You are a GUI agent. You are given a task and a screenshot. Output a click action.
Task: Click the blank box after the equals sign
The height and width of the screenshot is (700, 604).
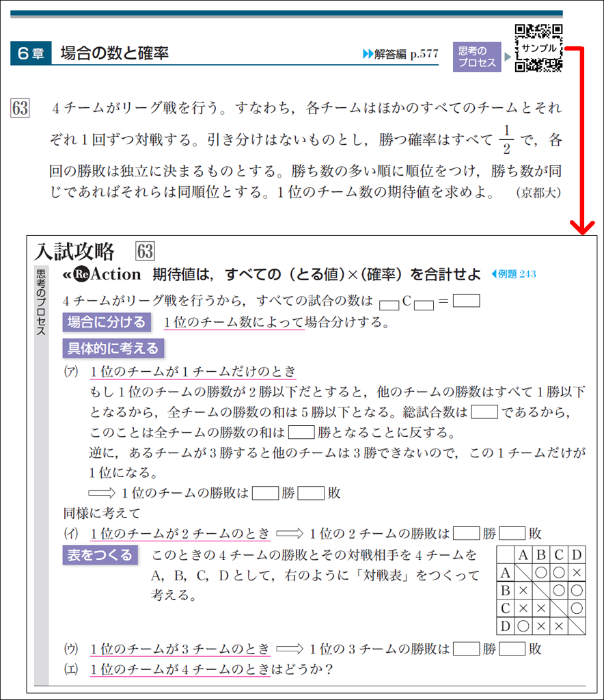(x=466, y=300)
